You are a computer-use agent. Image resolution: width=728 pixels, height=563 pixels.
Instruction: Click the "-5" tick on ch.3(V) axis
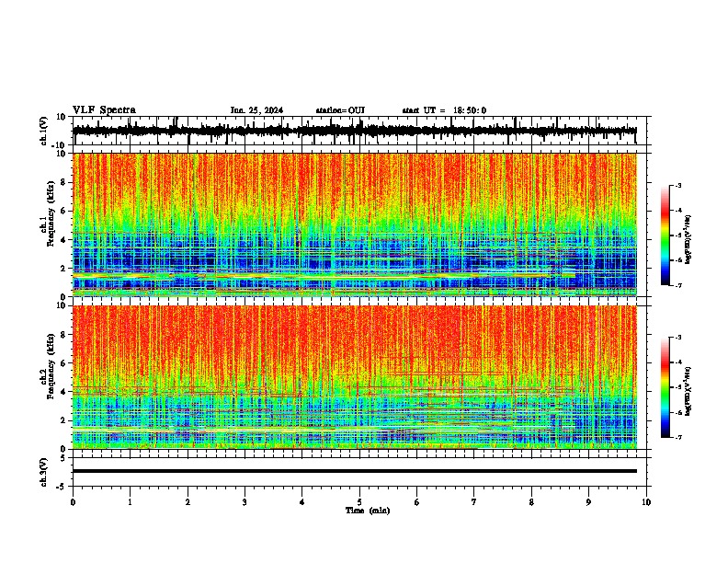(x=62, y=487)
